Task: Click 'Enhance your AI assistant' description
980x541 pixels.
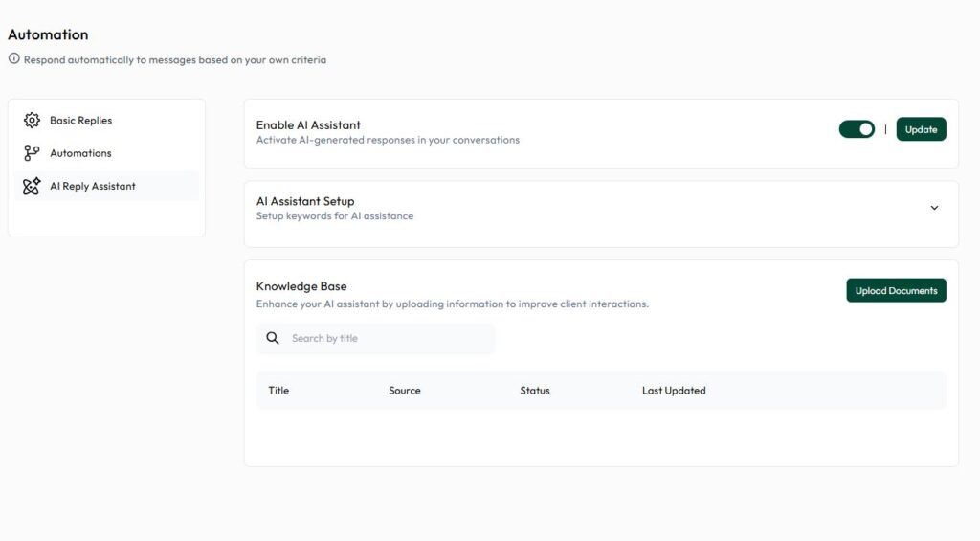Action: pyautogui.click(x=453, y=304)
